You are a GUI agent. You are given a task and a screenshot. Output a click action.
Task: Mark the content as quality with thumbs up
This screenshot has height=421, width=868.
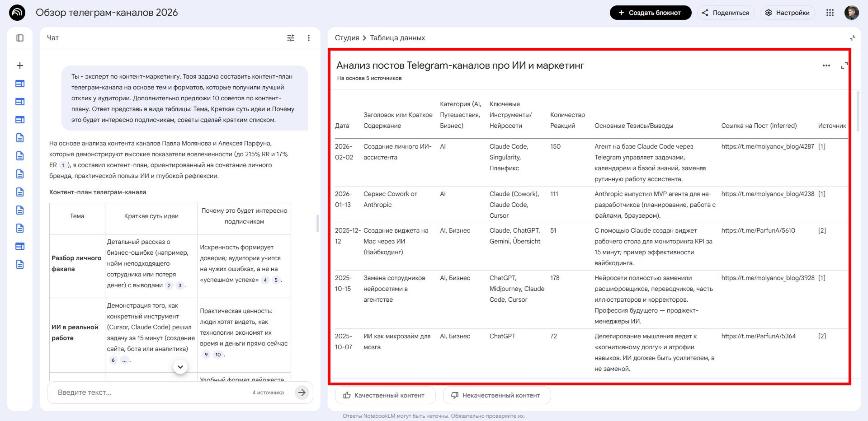point(384,395)
